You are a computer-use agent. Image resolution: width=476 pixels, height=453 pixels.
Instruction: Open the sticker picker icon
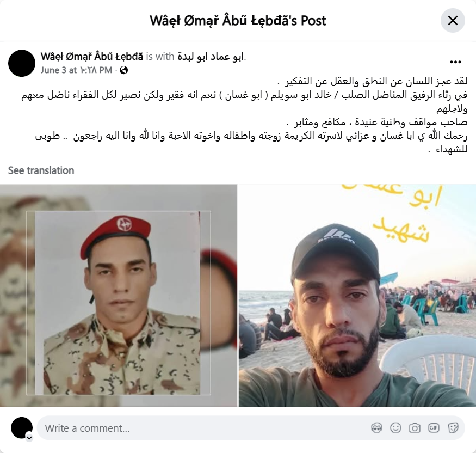(453, 428)
